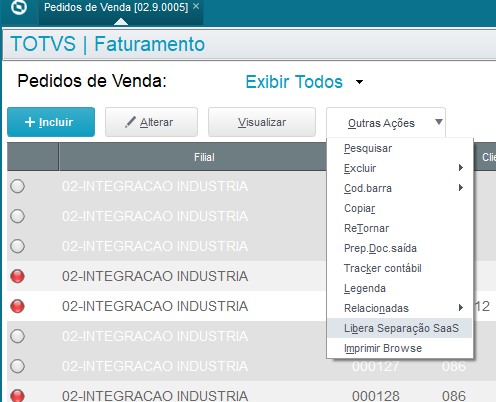
Task: Click the Visualizar button
Action: (x=262, y=122)
